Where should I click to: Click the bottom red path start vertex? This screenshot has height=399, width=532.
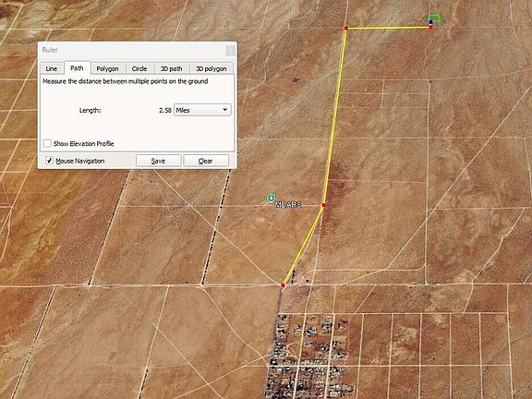283,285
